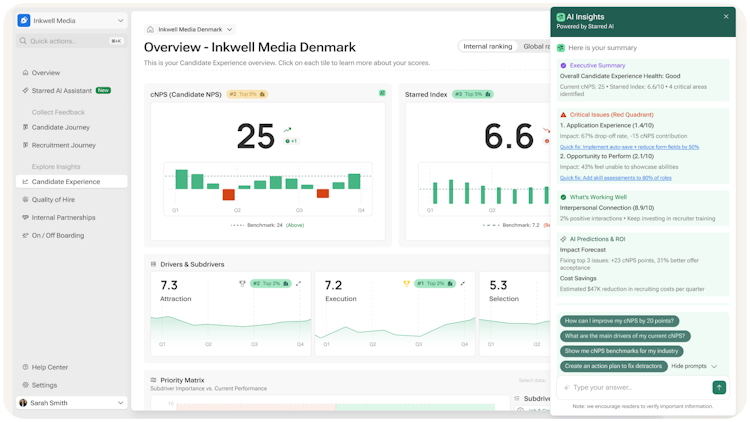
Task: Open the auto-save quick fix link
Action: 629,147
